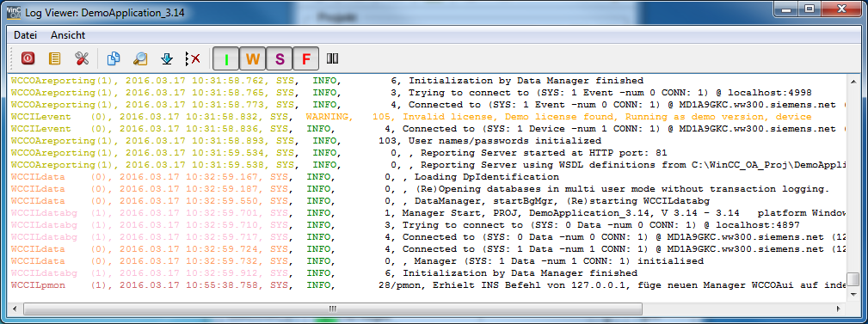Click the 'Manager Start, PROJ, DemoApplication_3.14' line
Screen dimensions: 868x324
(428, 213)
